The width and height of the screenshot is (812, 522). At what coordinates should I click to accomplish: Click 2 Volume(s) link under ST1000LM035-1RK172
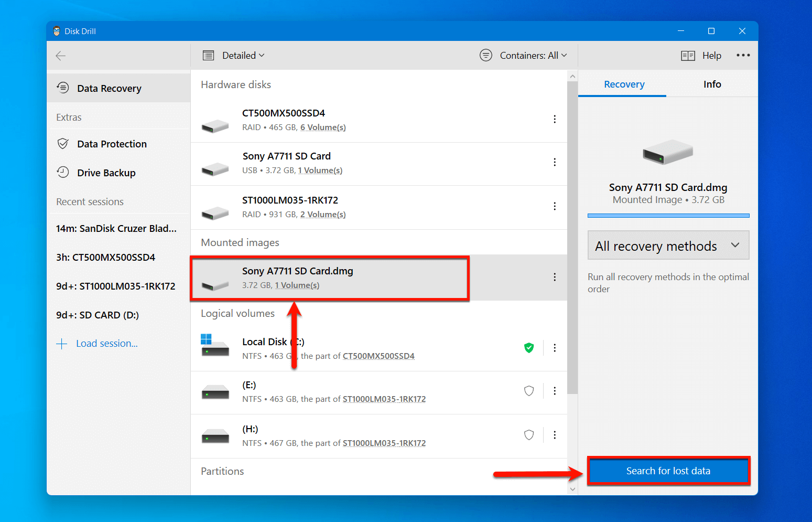323,215
